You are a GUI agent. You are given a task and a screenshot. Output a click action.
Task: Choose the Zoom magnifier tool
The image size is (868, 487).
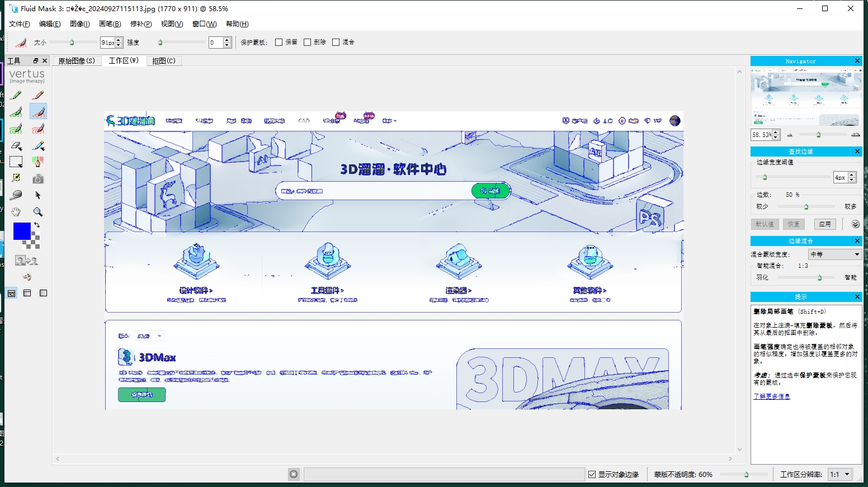click(38, 212)
